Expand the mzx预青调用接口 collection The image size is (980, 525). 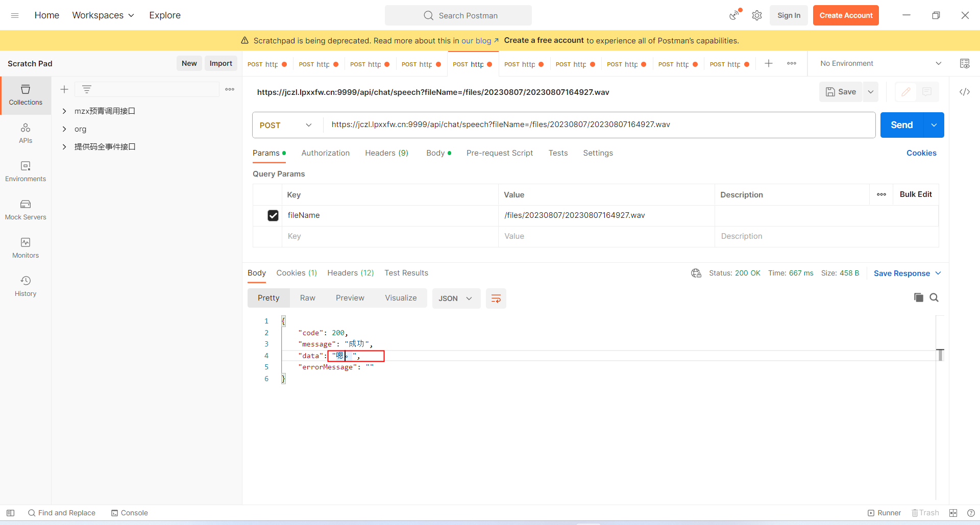pos(64,111)
